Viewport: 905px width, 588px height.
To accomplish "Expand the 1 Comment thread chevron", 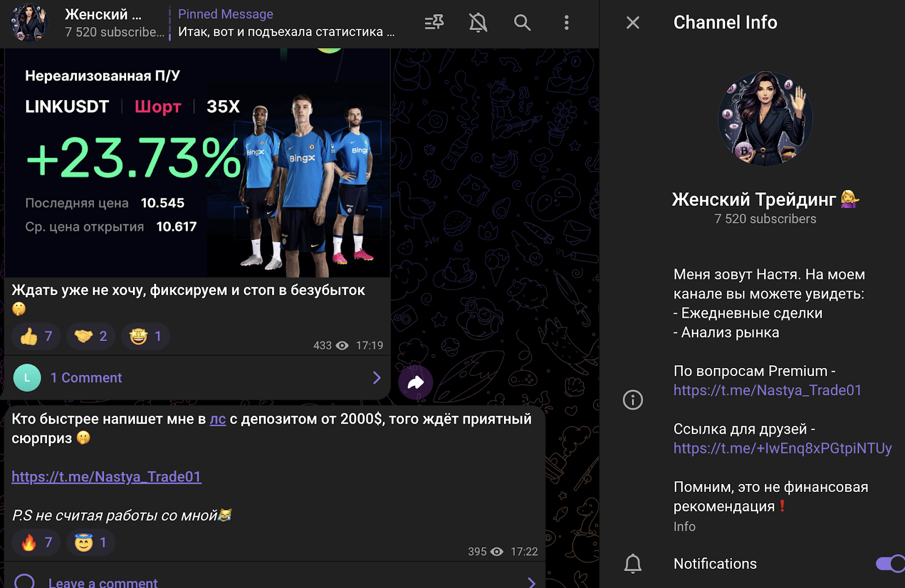I will click(x=377, y=378).
